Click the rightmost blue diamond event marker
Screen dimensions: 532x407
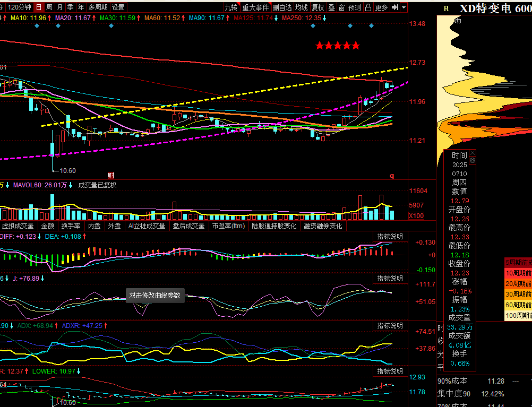click(371, 26)
